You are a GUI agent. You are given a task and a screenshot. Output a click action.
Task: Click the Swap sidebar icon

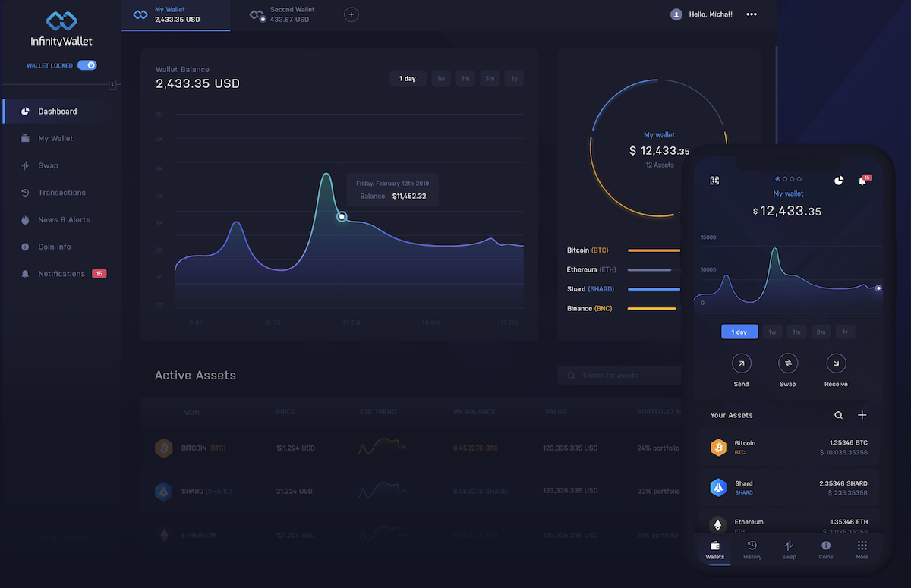click(25, 165)
